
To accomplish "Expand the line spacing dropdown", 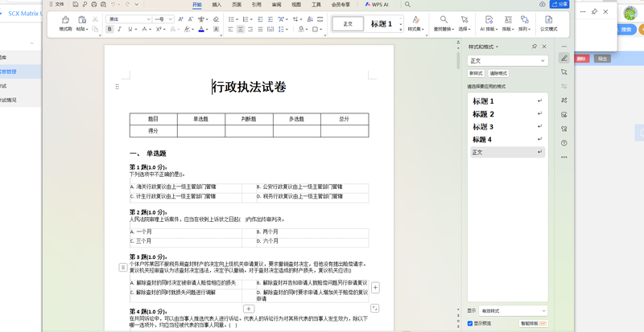I will pos(287,29).
